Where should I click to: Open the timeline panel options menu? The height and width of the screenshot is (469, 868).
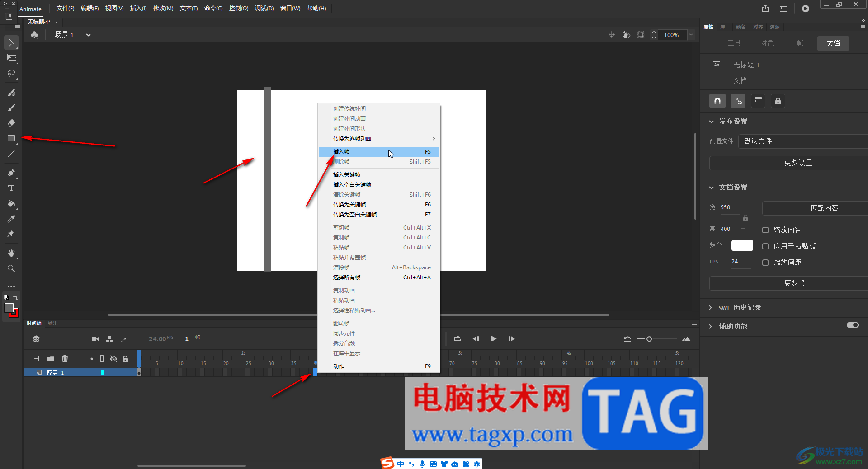694,323
